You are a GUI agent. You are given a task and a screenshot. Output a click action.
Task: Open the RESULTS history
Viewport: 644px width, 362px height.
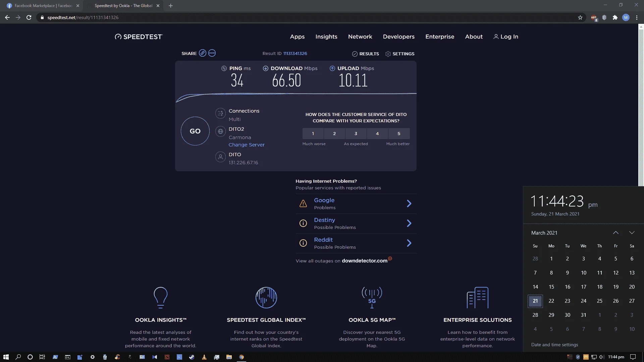pos(365,54)
